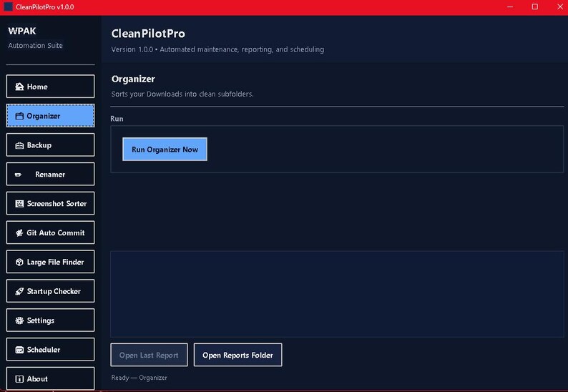Click Open Last Report button
Image resolution: width=568 pixels, height=392 pixels.
[x=149, y=355]
